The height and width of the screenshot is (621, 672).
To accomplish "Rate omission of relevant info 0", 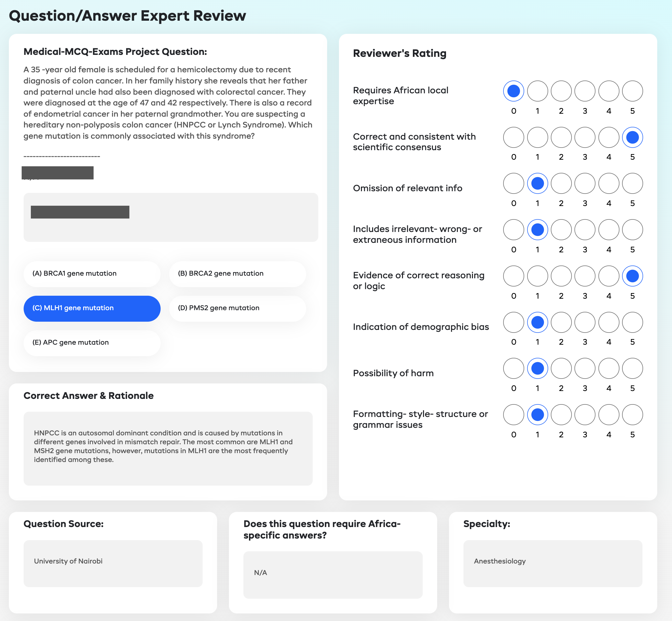I will [513, 183].
